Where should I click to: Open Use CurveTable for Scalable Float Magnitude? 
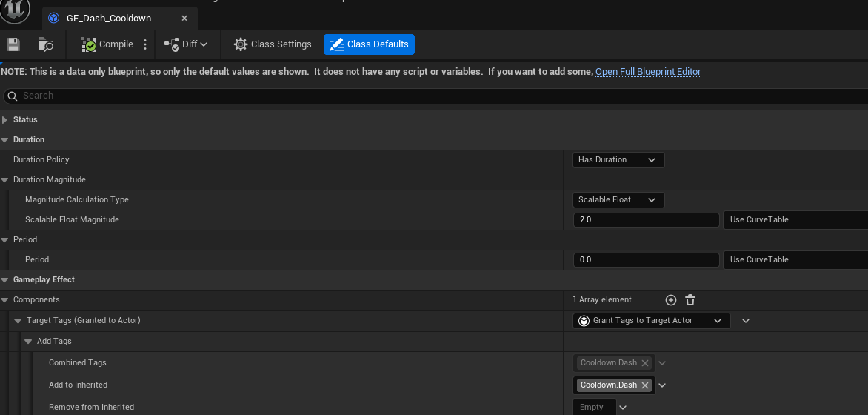point(795,220)
